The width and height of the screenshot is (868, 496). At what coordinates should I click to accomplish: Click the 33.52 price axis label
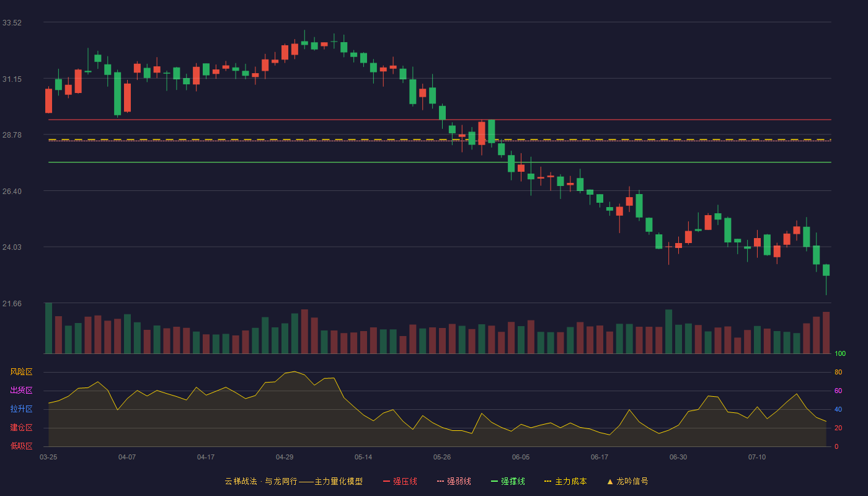(12, 23)
